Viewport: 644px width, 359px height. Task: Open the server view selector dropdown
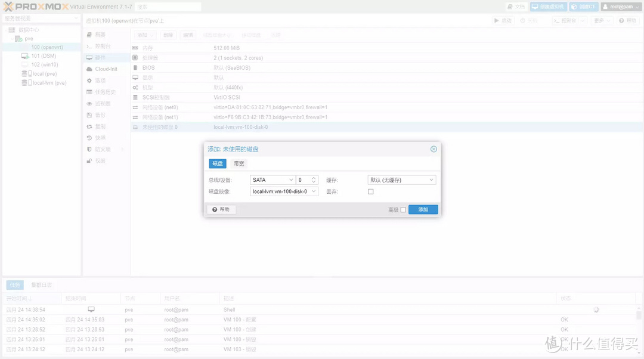point(41,18)
